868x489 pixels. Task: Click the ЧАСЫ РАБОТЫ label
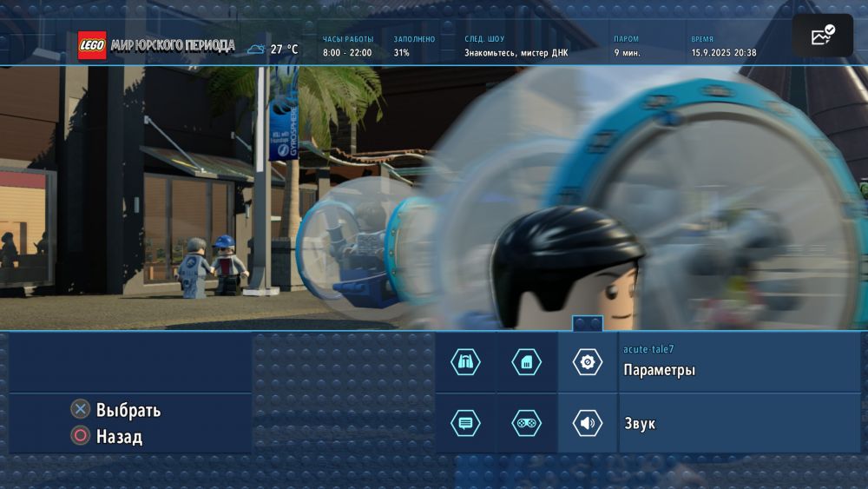click(x=348, y=39)
